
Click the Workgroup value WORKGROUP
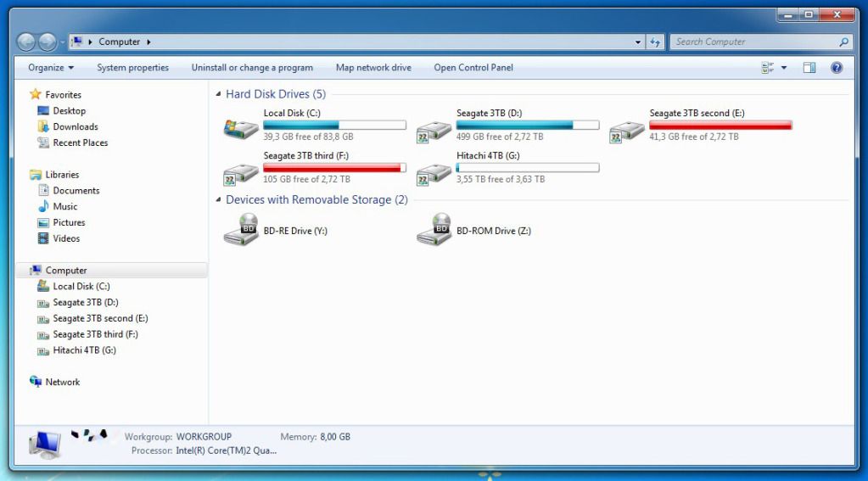[x=204, y=437]
